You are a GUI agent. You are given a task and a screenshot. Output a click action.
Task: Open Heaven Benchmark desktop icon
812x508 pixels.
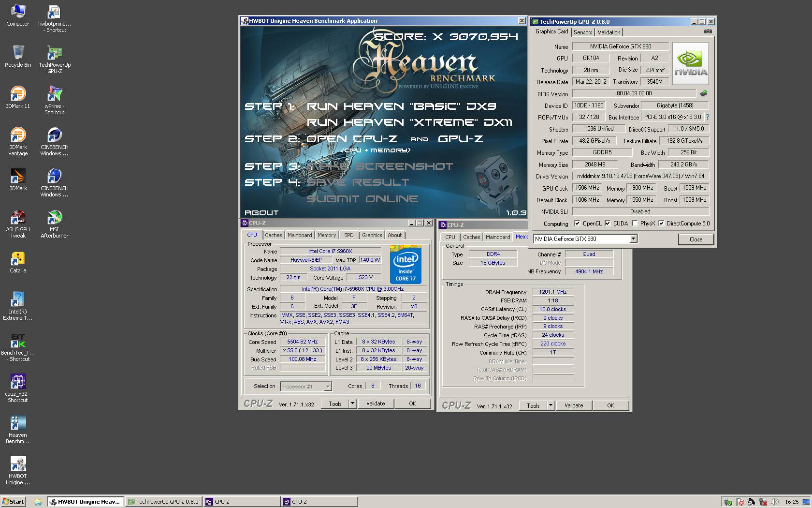click(18, 430)
